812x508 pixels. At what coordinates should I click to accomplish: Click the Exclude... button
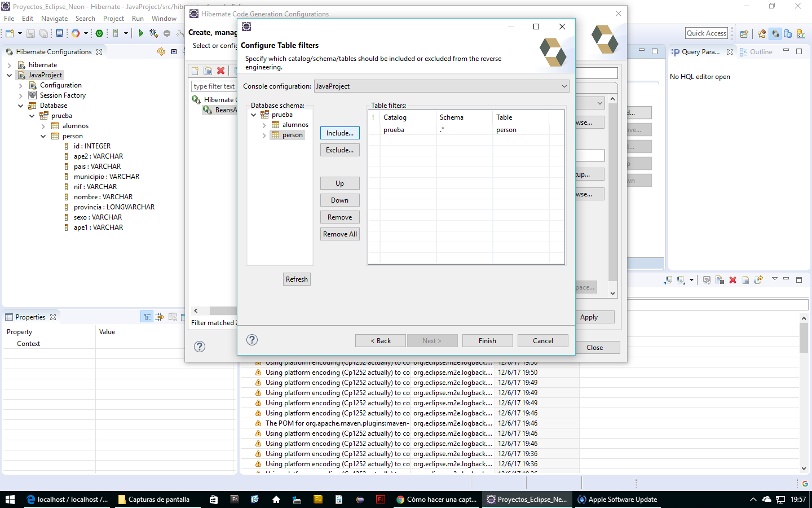click(340, 150)
